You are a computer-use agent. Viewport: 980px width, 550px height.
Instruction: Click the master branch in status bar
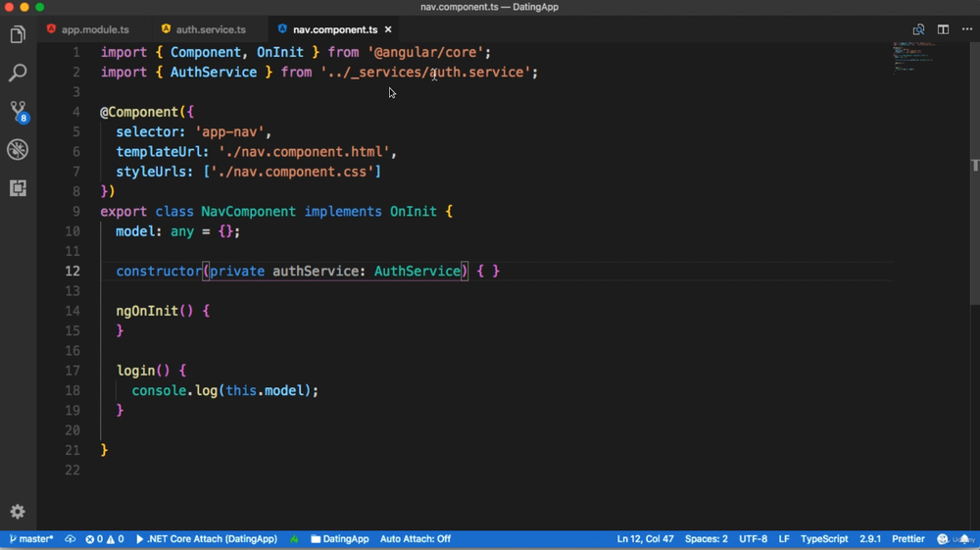[31, 539]
